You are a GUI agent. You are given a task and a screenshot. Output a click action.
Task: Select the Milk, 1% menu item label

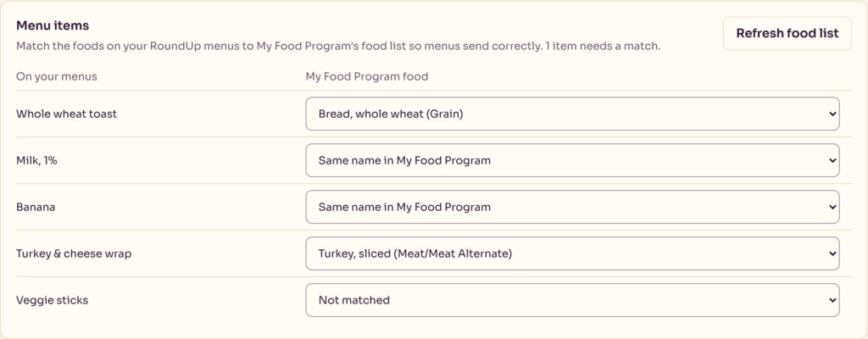click(x=36, y=161)
